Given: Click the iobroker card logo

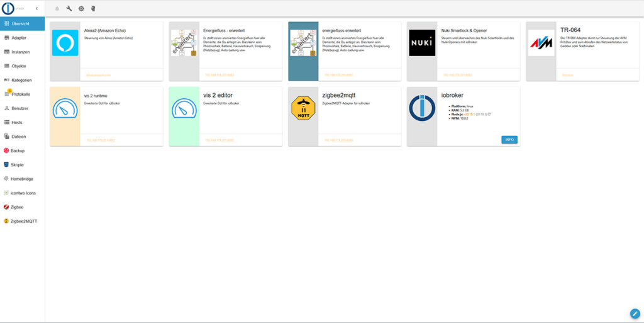Looking at the screenshot, I should pos(422,108).
